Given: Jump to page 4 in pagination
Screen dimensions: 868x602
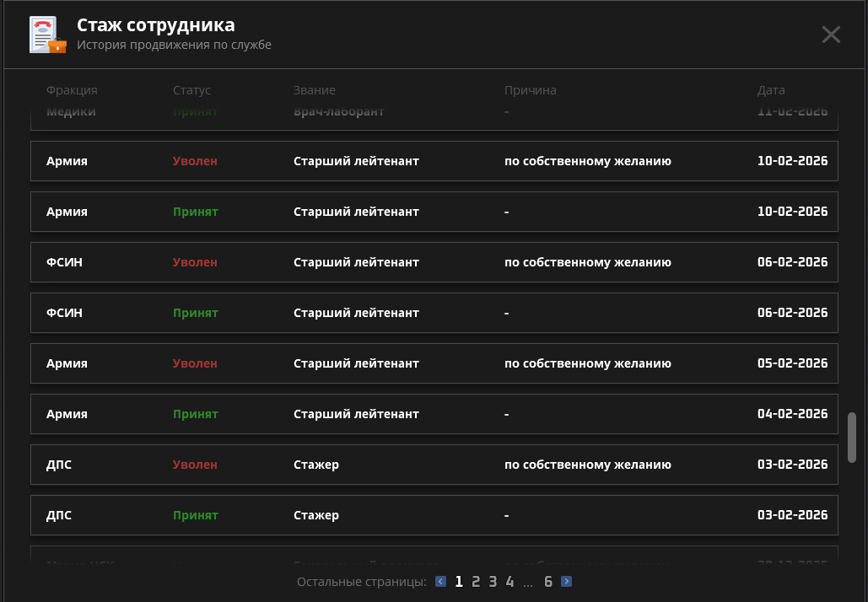Looking at the screenshot, I should pyautogui.click(x=509, y=581).
